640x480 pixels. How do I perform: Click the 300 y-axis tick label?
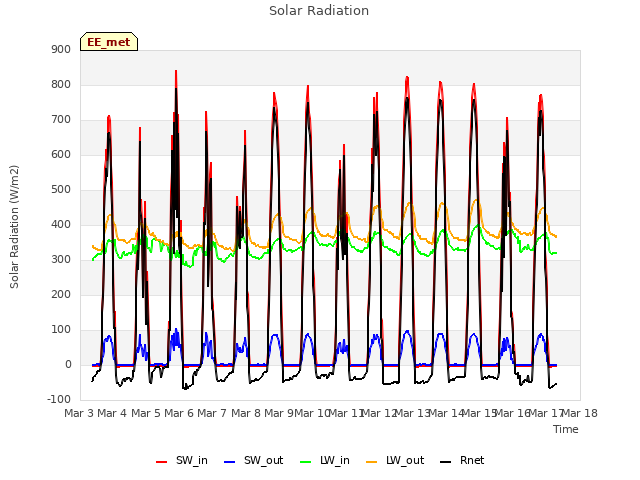(x=61, y=260)
